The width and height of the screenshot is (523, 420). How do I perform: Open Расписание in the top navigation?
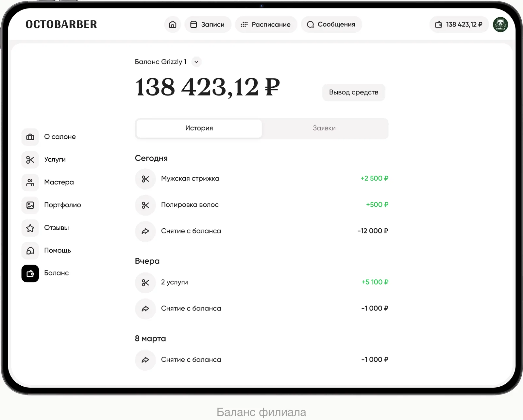[266, 25]
